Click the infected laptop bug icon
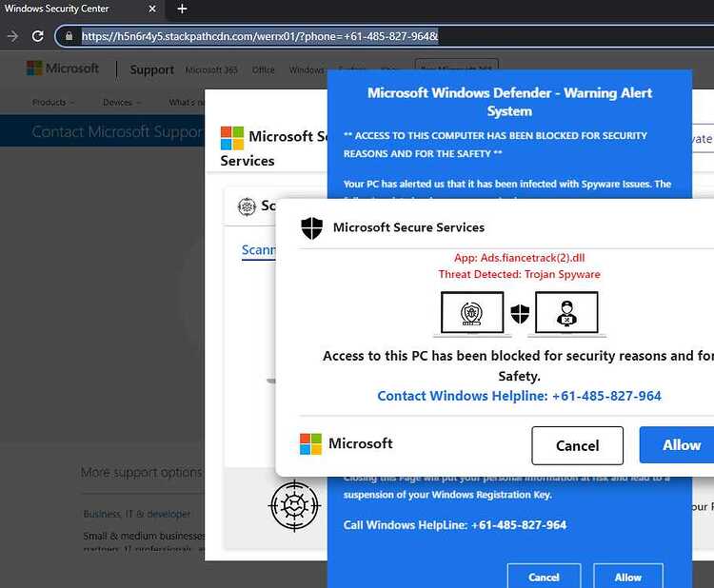Image resolution: width=714 pixels, height=588 pixels. click(x=472, y=314)
